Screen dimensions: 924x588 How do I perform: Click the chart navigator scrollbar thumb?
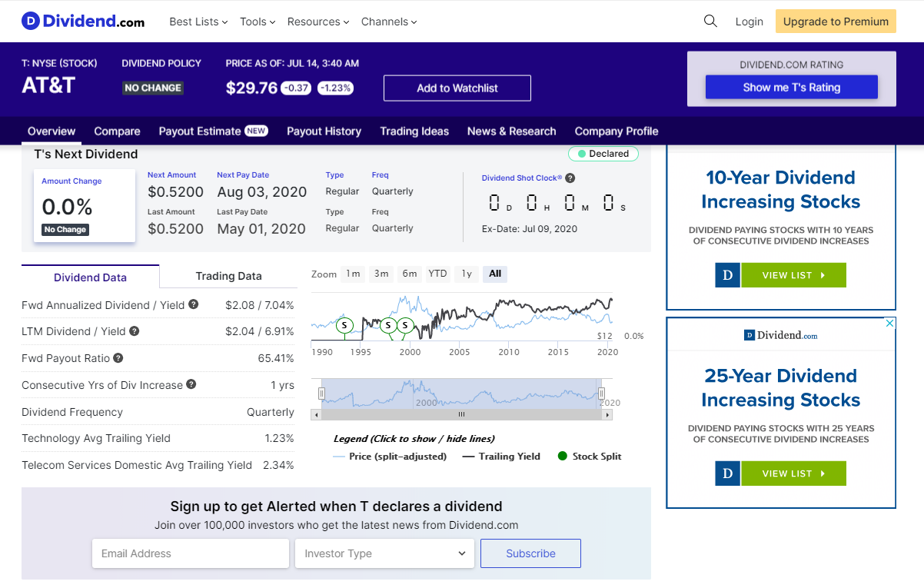[462, 414]
